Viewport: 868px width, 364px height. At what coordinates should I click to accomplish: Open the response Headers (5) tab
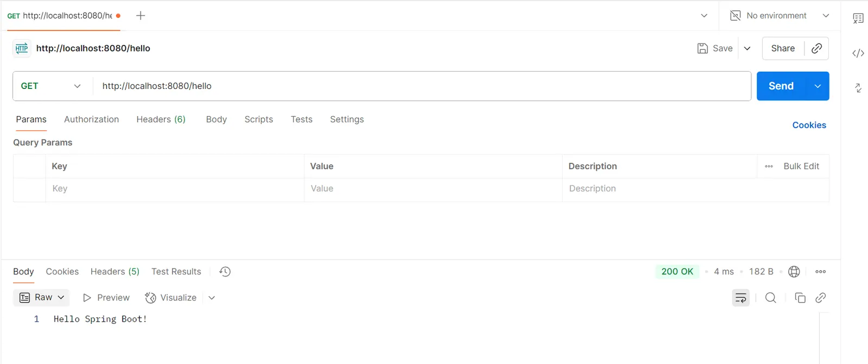[x=114, y=272]
